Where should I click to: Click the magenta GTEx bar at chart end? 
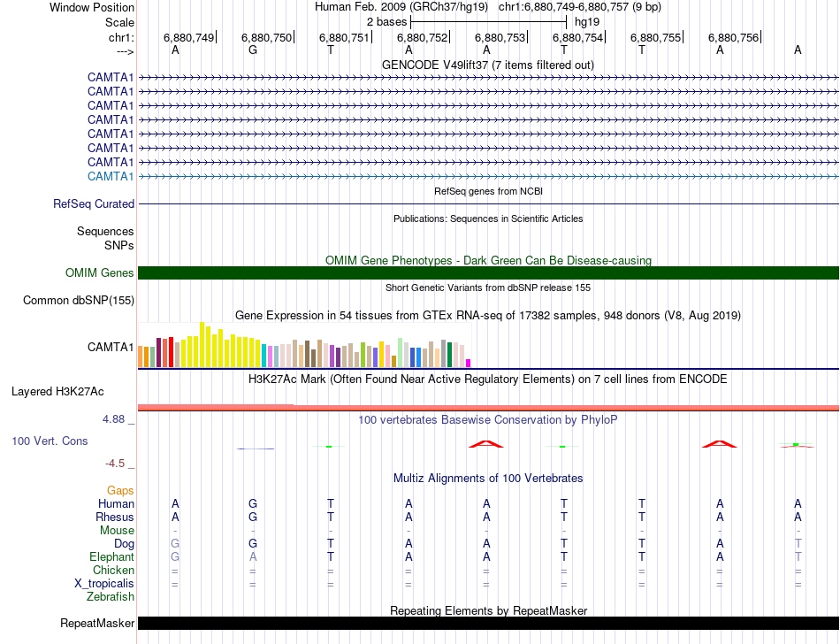pyautogui.click(x=469, y=362)
